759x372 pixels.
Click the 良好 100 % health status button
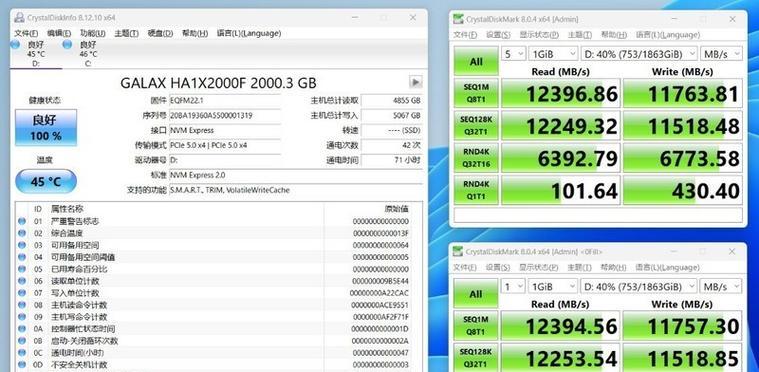[x=46, y=127]
